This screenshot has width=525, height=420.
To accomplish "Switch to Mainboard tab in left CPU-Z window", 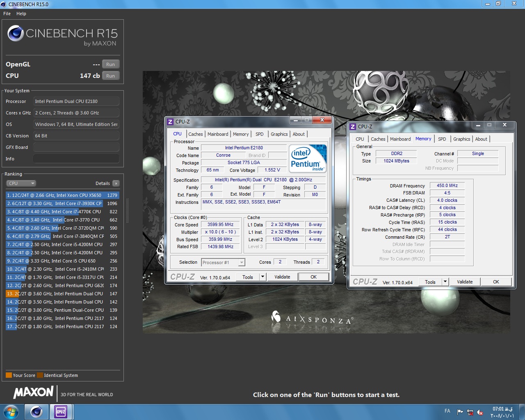I will (218, 134).
